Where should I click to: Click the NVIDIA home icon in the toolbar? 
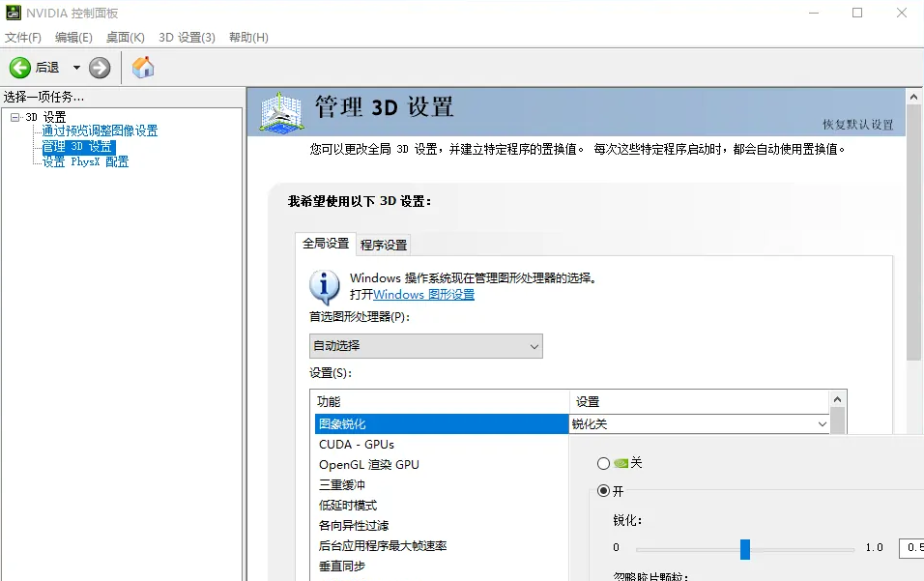click(x=142, y=68)
